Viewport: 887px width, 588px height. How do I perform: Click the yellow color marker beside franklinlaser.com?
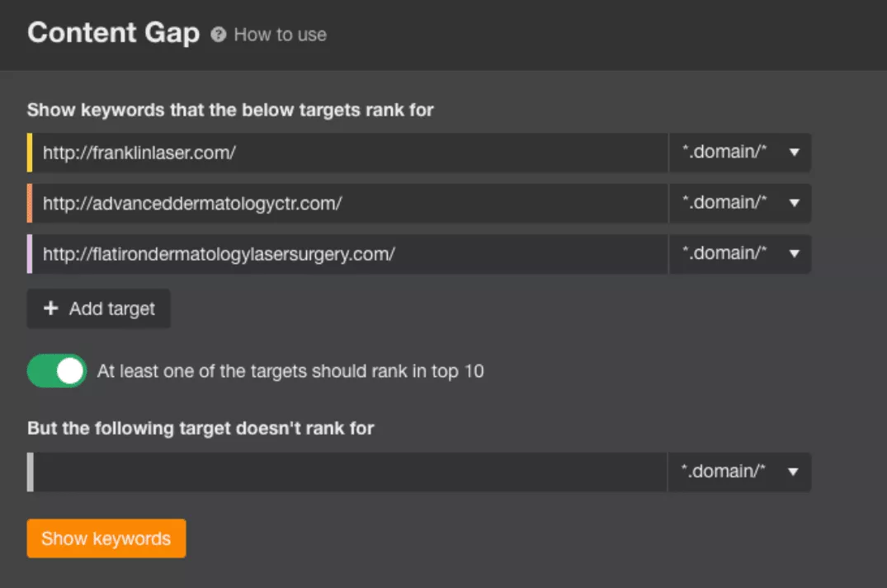coord(30,153)
